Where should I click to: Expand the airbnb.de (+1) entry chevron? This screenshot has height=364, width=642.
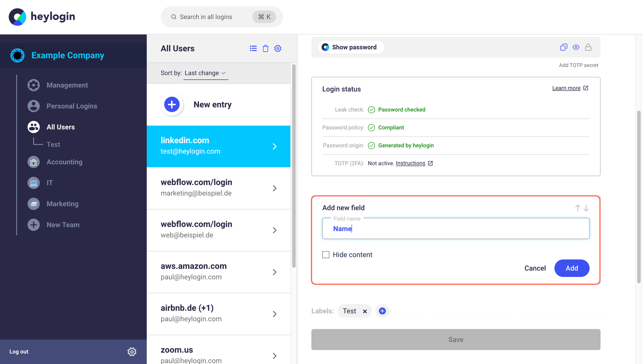tap(275, 314)
